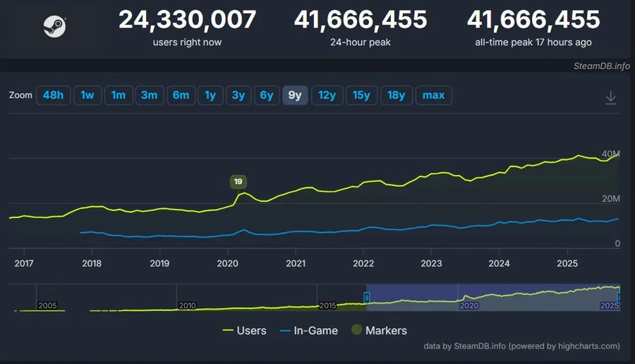Choose the 6m zoom button
This screenshot has width=635, height=364.
pos(181,95)
